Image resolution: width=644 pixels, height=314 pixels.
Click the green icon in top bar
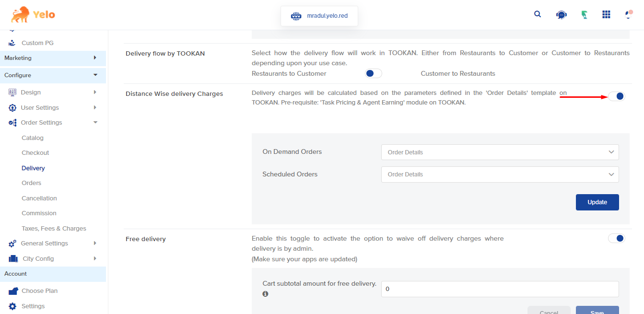[x=584, y=15]
